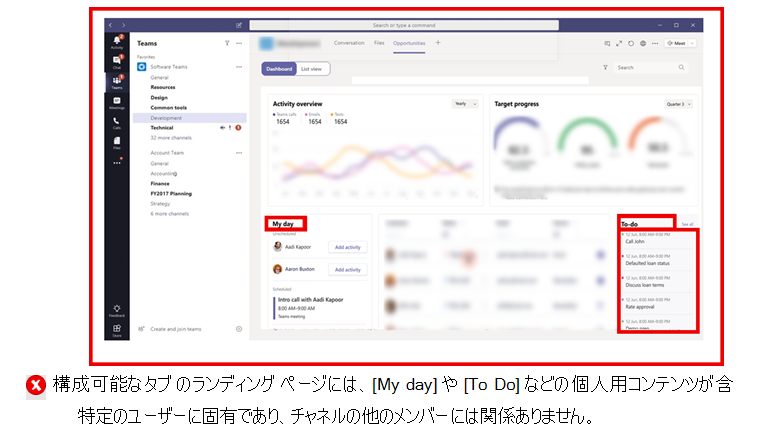772x432 pixels.
Task: Select the Common tools channel
Action: (168, 107)
